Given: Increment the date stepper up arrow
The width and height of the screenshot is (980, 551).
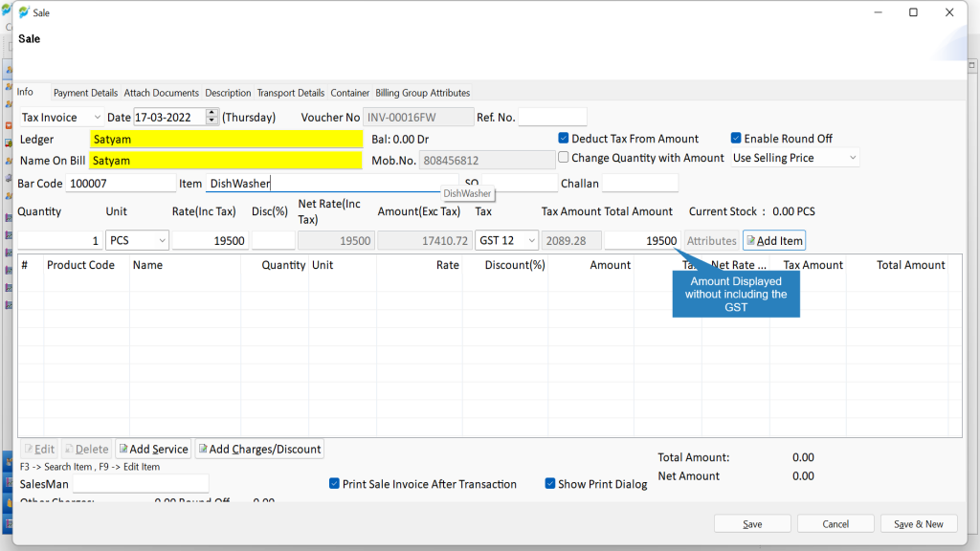Looking at the screenshot, I should pyautogui.click(x=212, y=113).
